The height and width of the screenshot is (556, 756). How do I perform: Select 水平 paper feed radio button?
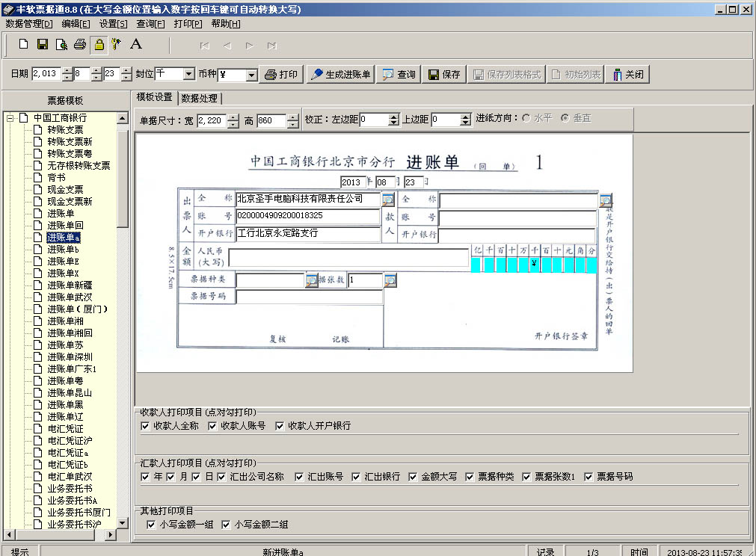tap(526, 118)
